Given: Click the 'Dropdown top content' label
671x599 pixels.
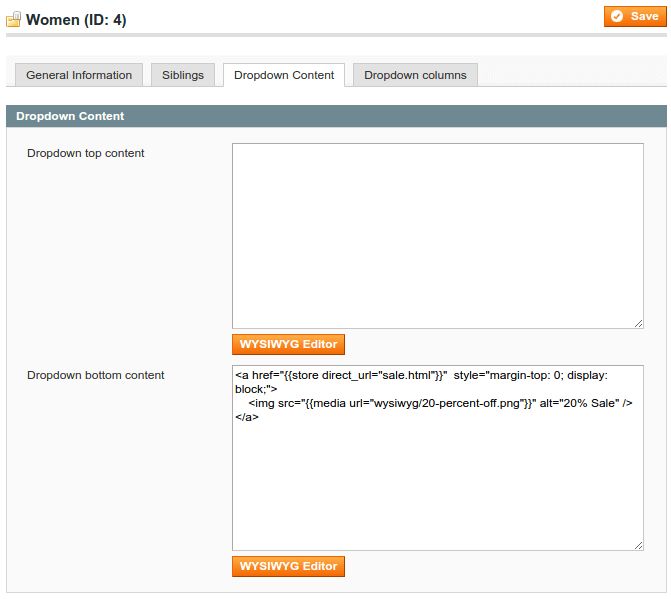Looking at the screenshot, I should [86, 153].
